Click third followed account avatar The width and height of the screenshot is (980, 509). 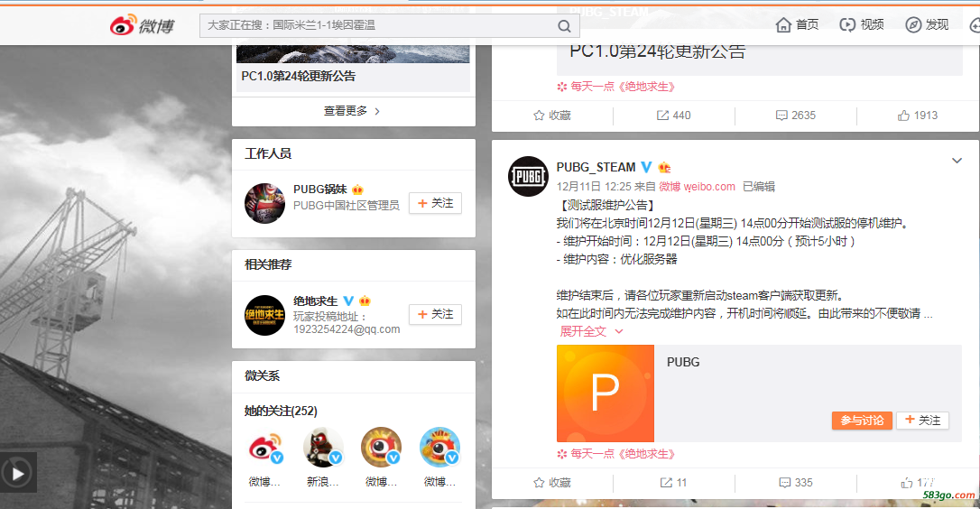pos(381,447)
